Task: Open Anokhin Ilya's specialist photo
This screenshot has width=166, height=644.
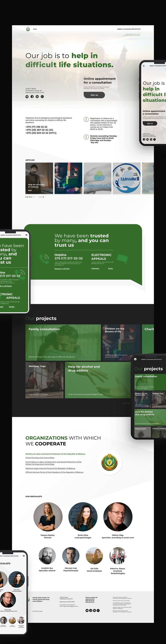Action: pyautogui.click(x=47, y=556)
